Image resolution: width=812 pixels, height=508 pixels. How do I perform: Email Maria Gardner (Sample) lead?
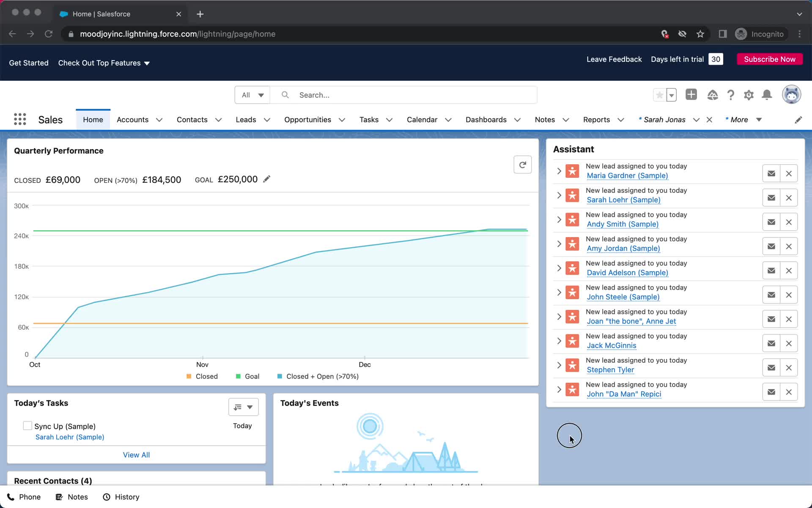pos(771,174)
